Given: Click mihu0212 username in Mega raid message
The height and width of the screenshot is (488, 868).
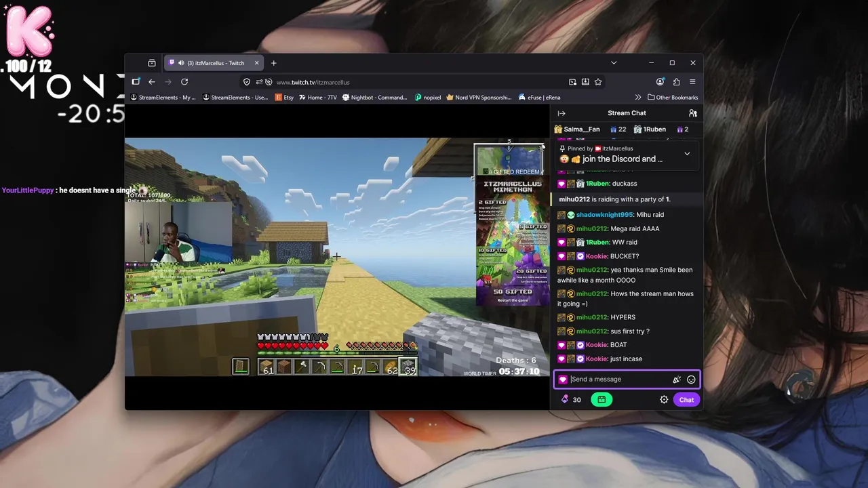Looking at the screenshot, I should point(592,229).
